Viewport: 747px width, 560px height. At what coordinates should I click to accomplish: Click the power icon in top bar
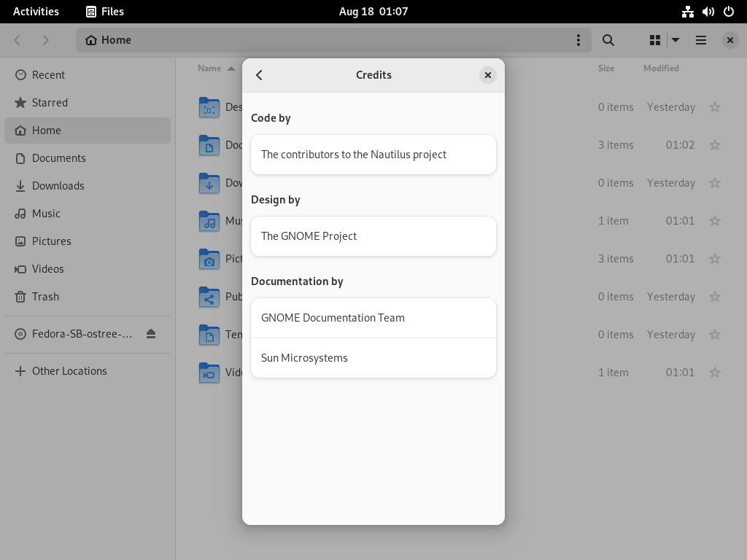point(729,12)
